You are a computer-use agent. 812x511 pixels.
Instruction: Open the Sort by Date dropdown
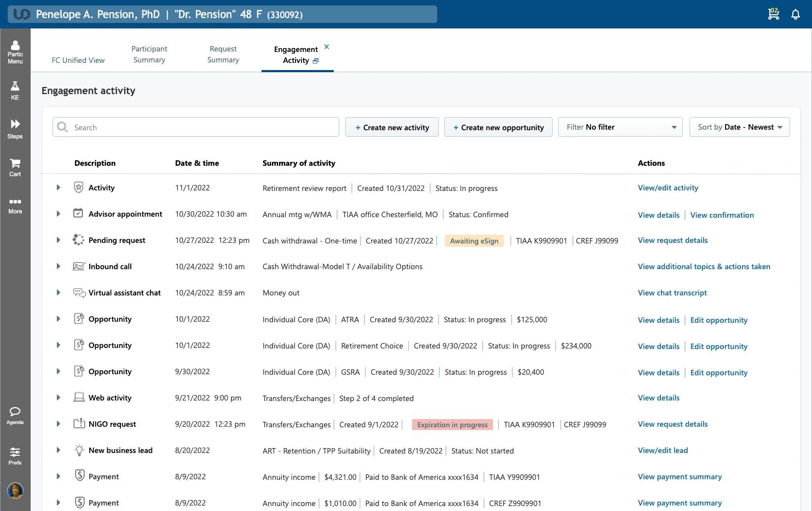(x=739, y=127)
